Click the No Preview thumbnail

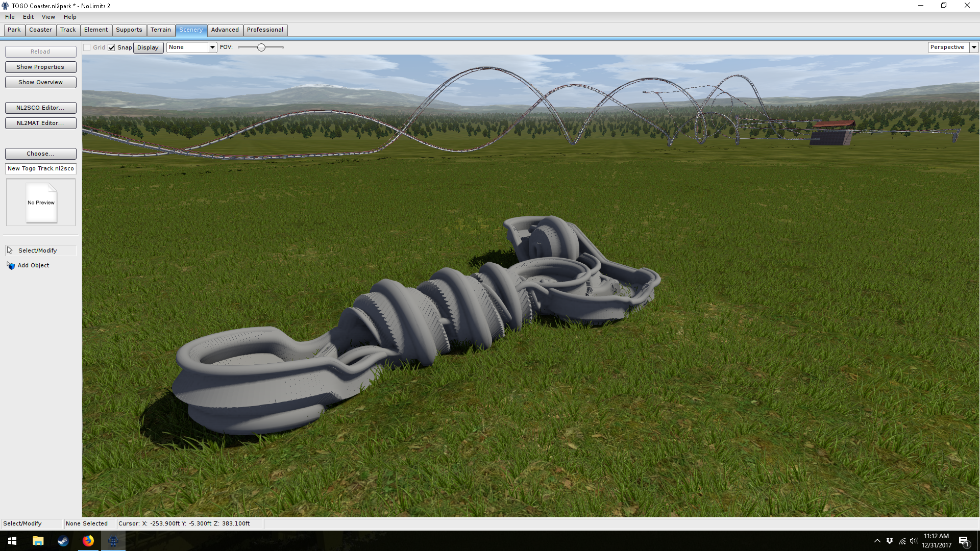point(41,203)
